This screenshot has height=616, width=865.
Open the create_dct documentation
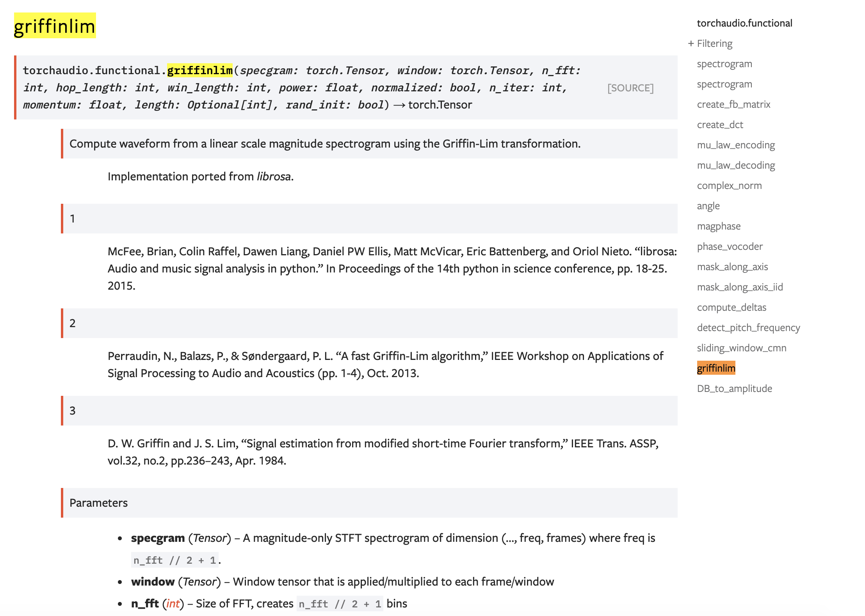pos(720,125)
